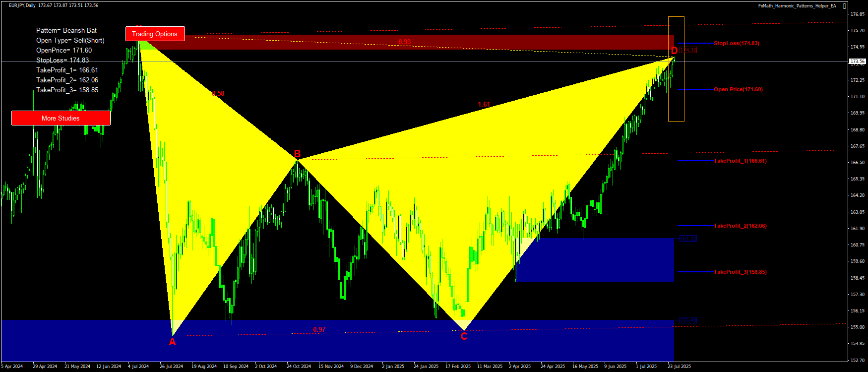Select the StopLoss(174.83) level label

pyautogui.click(x=736, y=43)
